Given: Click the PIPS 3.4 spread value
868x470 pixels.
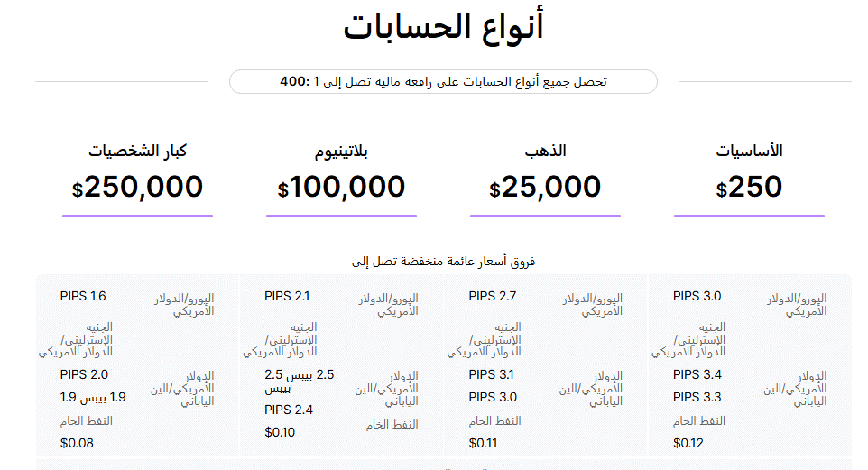Looking at the screenshot, I should tap(697, 374).
